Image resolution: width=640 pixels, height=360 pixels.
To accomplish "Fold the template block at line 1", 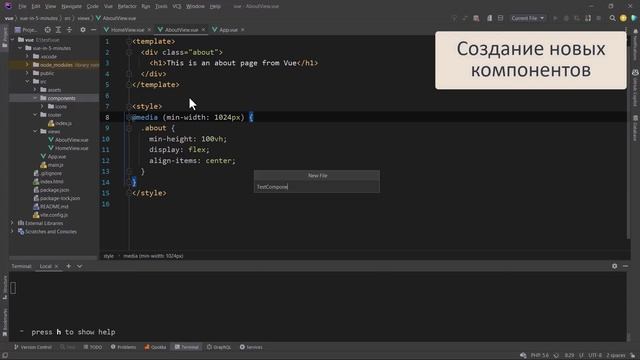I will click(129, 41).
